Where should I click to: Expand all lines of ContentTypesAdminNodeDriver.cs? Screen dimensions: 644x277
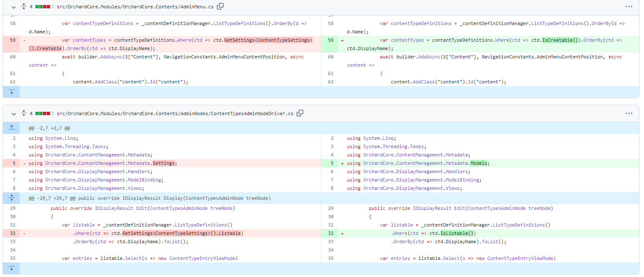click(24, 113)
